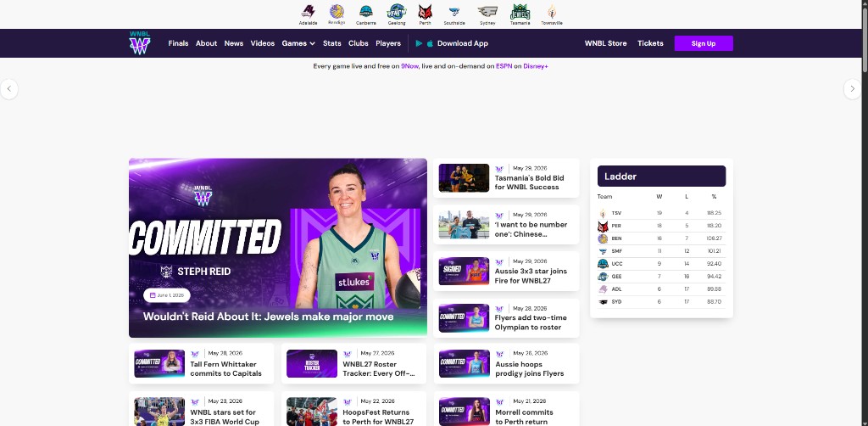Open 'Aussie 3x3 star joins Fire' article
This screenshot has height=426, width=868.
[507, 271]
